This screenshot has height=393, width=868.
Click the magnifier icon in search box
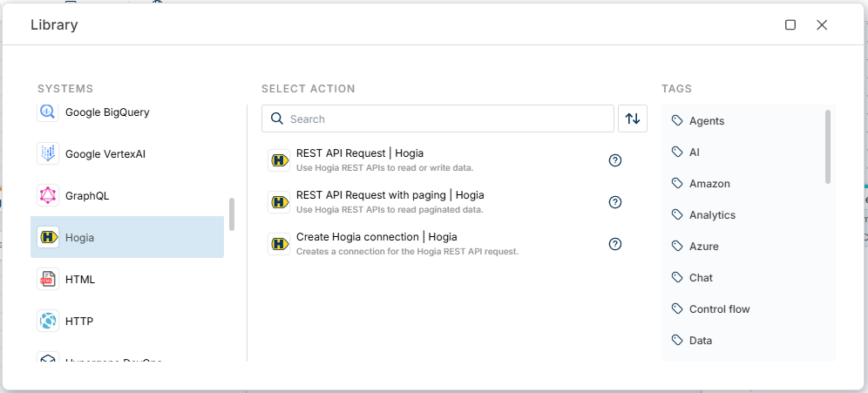point(277,119)
